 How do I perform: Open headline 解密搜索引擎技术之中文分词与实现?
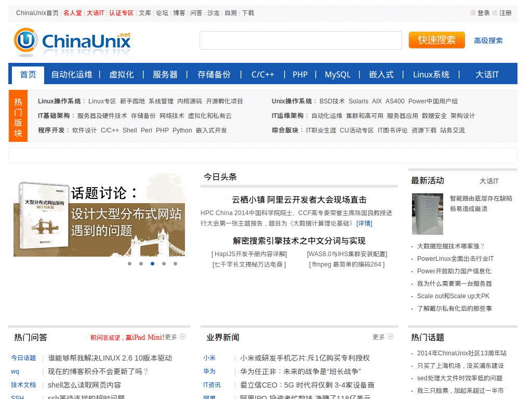(299, 241)
